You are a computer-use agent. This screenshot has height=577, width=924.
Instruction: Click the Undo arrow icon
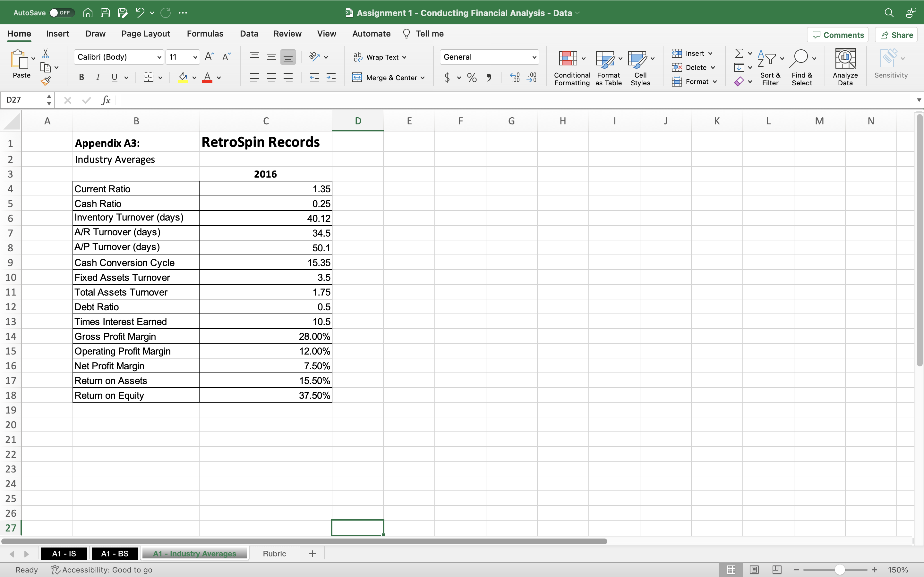coord(140,13)
